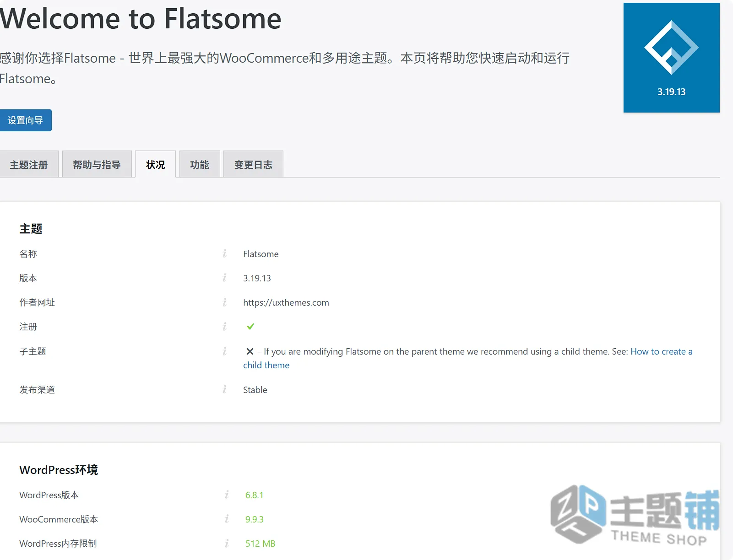This screenshot has width=733, height=560.
Task: Click info icon for 版本 row
Action: pyautogui.click(x=224, y=278)
